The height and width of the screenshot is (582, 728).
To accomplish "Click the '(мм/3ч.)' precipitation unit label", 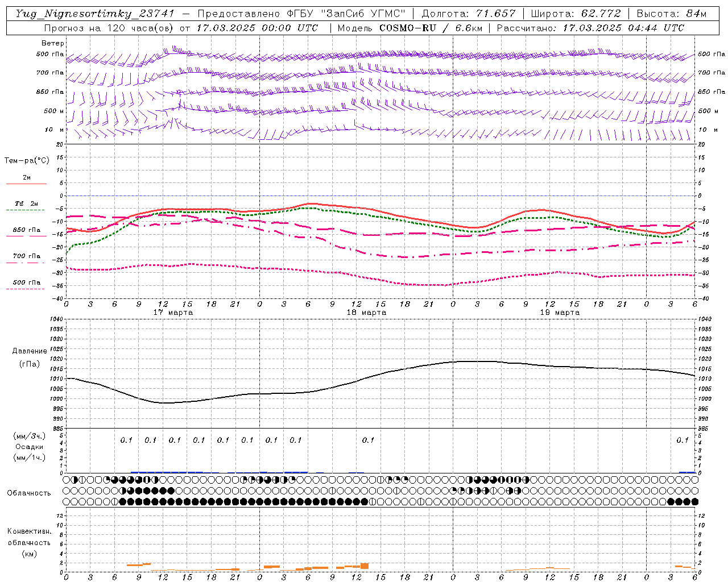I will pos(30,436).
